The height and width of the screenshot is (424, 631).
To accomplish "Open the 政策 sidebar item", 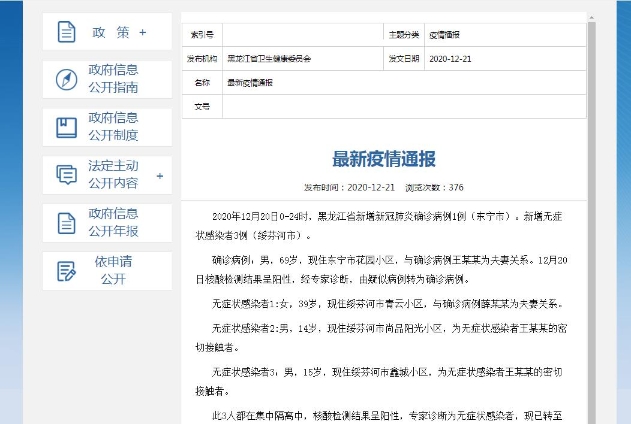I will coord(107,31).
